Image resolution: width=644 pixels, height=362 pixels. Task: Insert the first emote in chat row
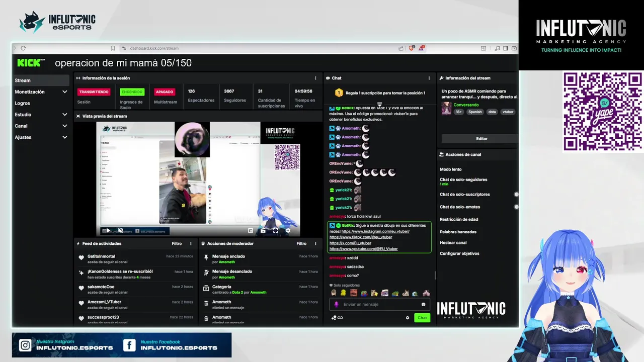(x=334, y=293)
